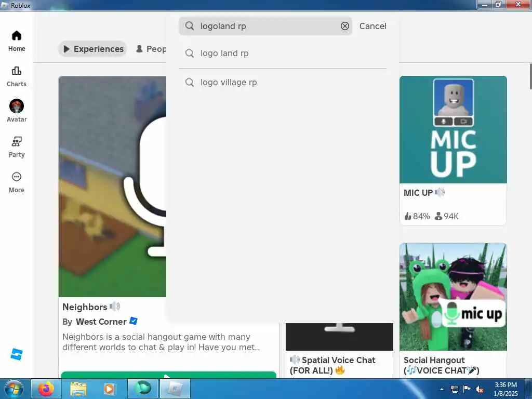Image resolution: width=532 pixels, height=399 pixels.
Task: Click the Spatial Voice Chat thumbnail image
Action: 339,337
